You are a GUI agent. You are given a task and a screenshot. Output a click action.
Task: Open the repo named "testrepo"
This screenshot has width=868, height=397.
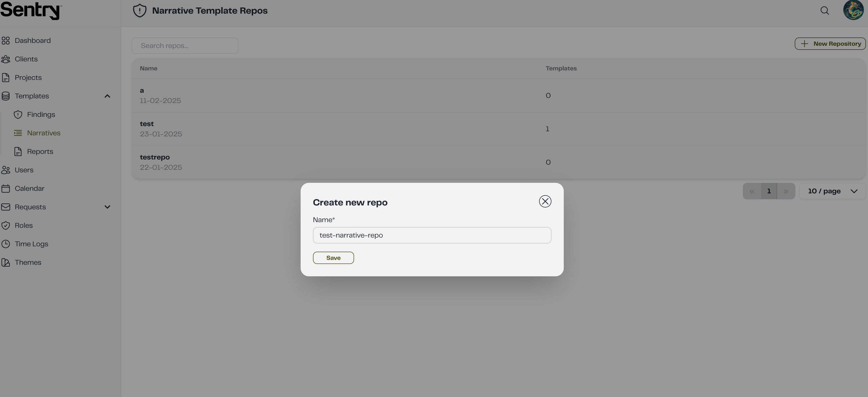[155, 157]
